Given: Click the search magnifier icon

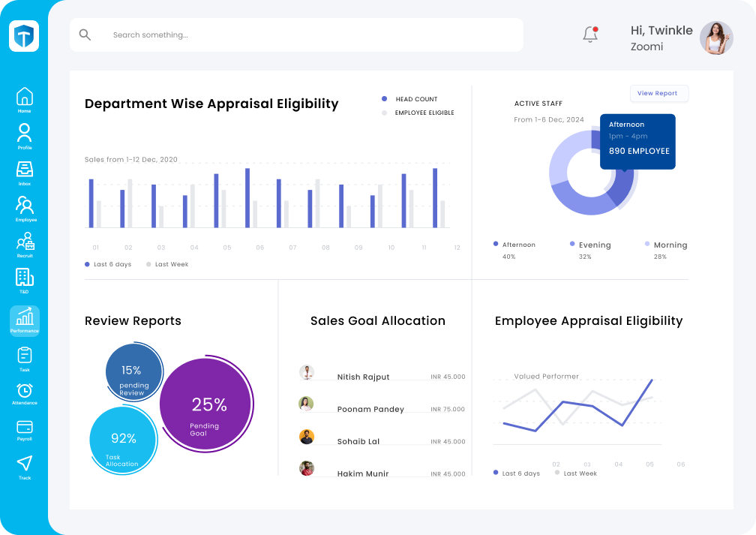Looking at the screenshot, I should pyautogui.click(x=85, y=35).
